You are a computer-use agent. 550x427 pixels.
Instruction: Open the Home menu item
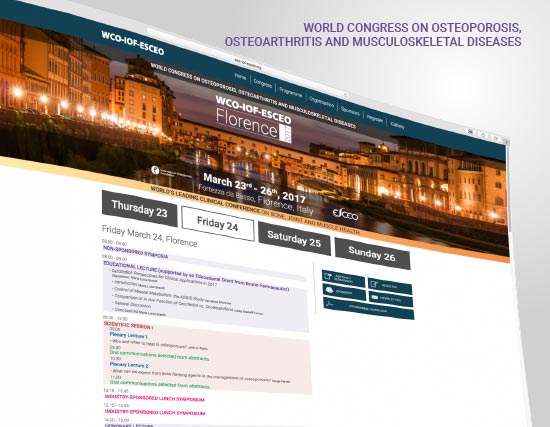[x=240, y=76]
